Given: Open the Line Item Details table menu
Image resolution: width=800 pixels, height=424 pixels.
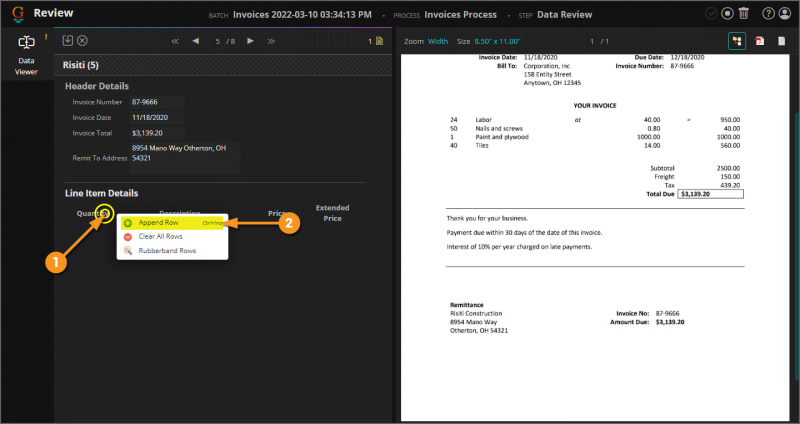Looking at the screenshot, I should [105, 213].
